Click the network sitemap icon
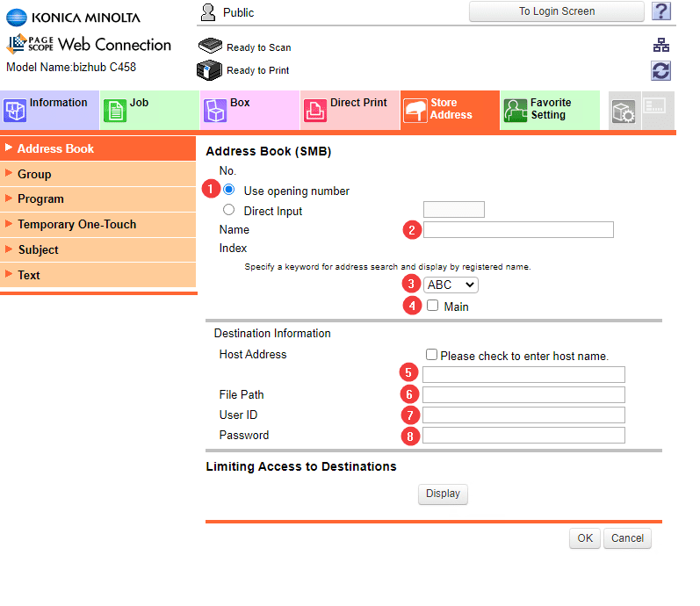The height and width of the screenshot is (606, 700). (x=661, y=46)
